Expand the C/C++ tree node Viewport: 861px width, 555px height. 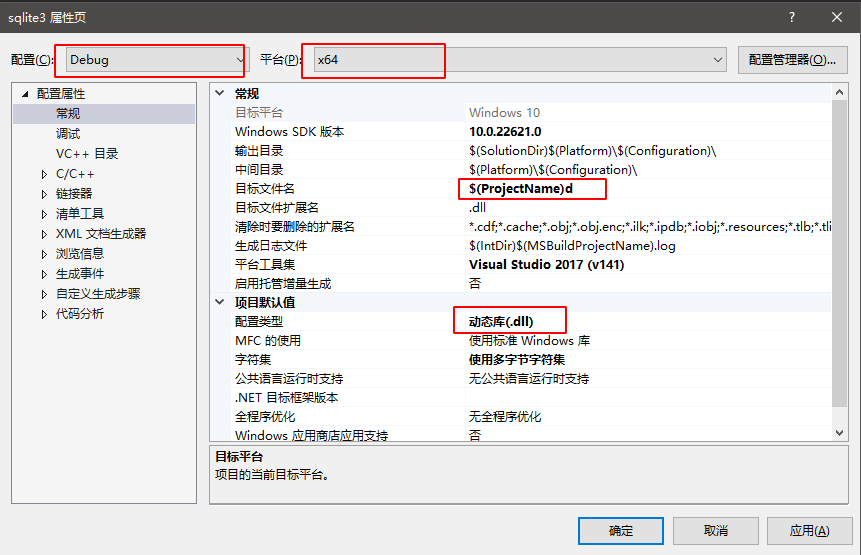(44, 174)
